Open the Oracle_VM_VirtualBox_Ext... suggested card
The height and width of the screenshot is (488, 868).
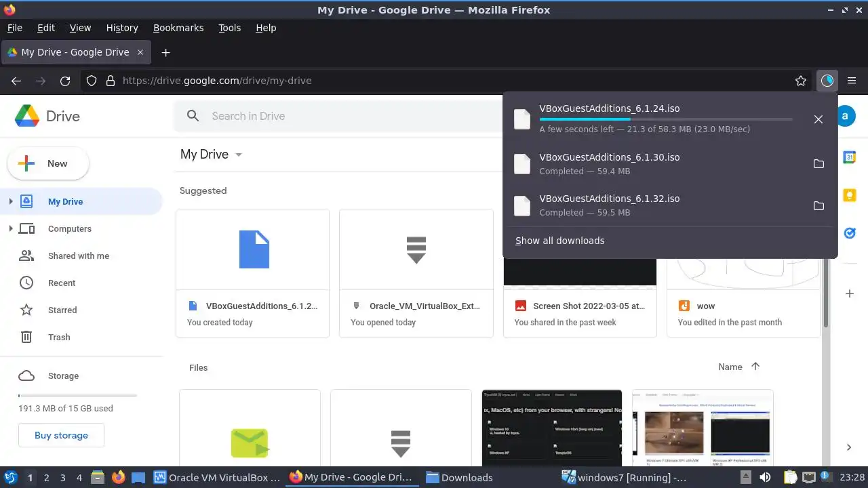point(416,273)
